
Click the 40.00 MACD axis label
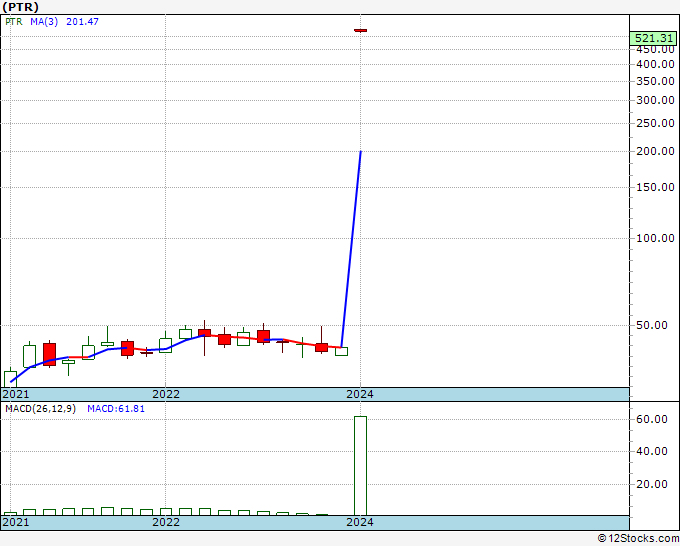coord(652,451)
